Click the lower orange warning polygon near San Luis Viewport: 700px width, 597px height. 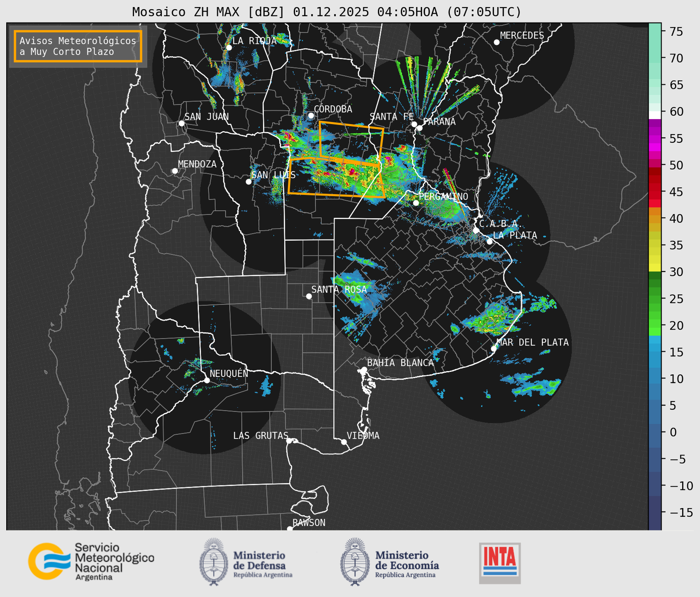pyautogui.click(x=336, y=177)
